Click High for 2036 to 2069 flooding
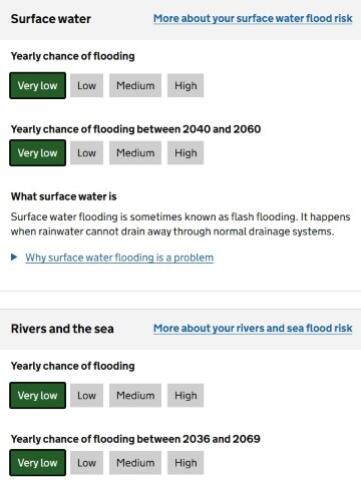The image size is (361, 480). pos(186,463)
